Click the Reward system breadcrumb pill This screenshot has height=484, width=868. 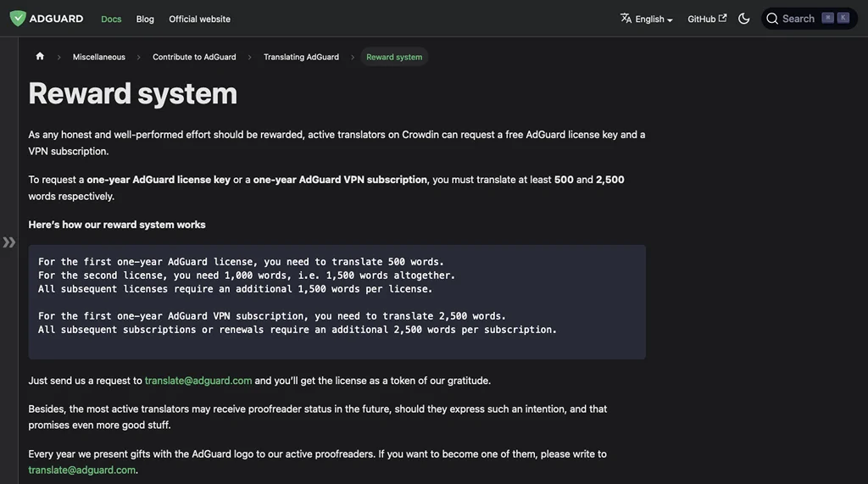pos(394,57)
